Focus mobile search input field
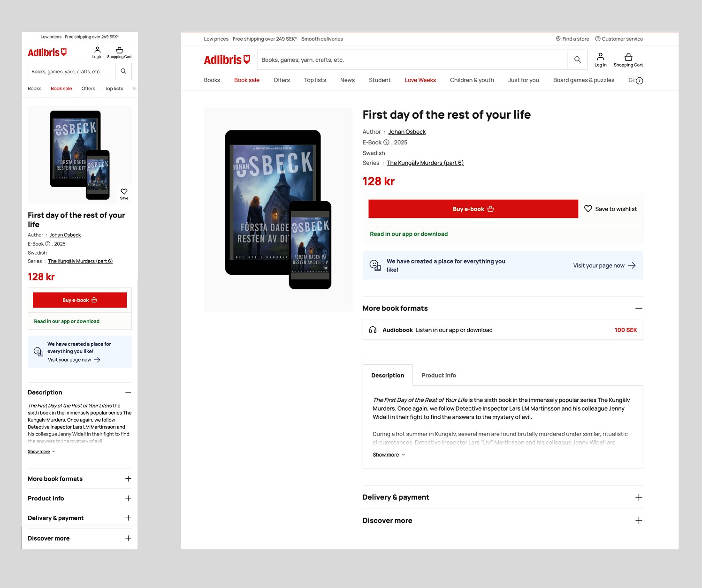Image resolution: width=702 pixels, height=588 pixels. 71,71
